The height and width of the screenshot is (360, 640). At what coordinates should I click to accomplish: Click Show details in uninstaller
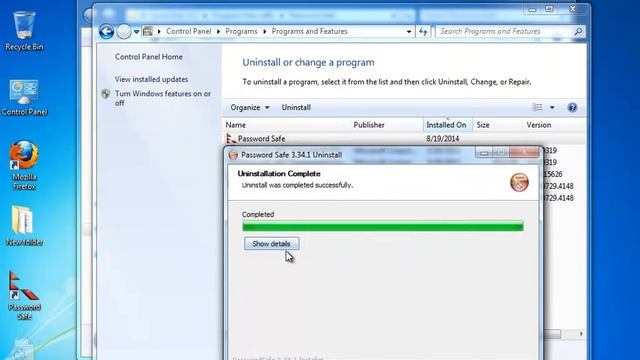pos(271,244)
